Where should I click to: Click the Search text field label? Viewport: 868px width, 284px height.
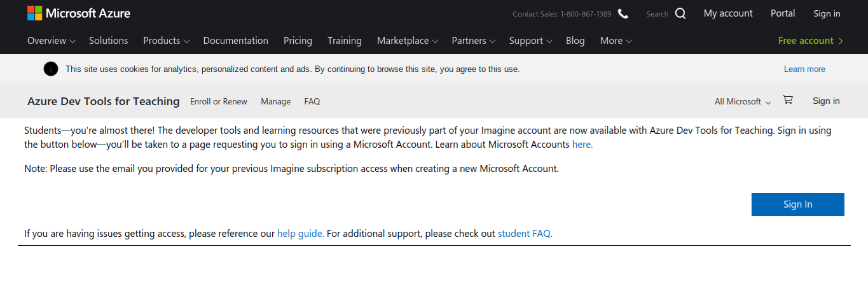pos(658,14)
